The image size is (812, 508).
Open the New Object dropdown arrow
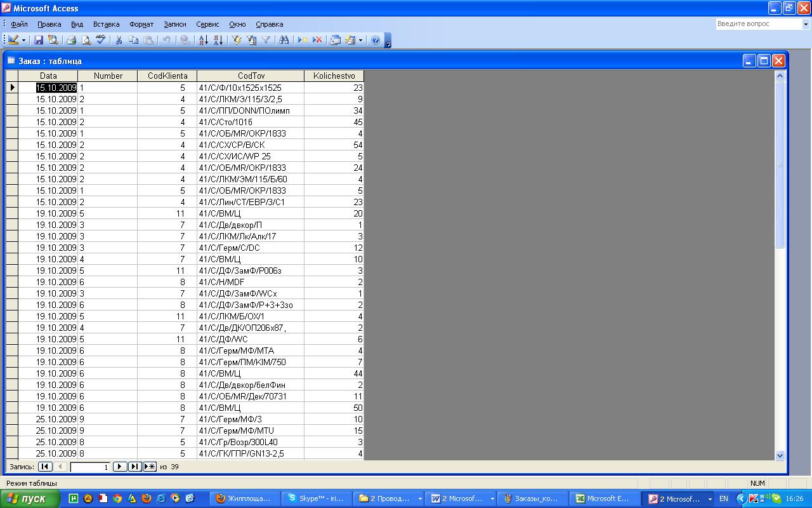point(360,40)
